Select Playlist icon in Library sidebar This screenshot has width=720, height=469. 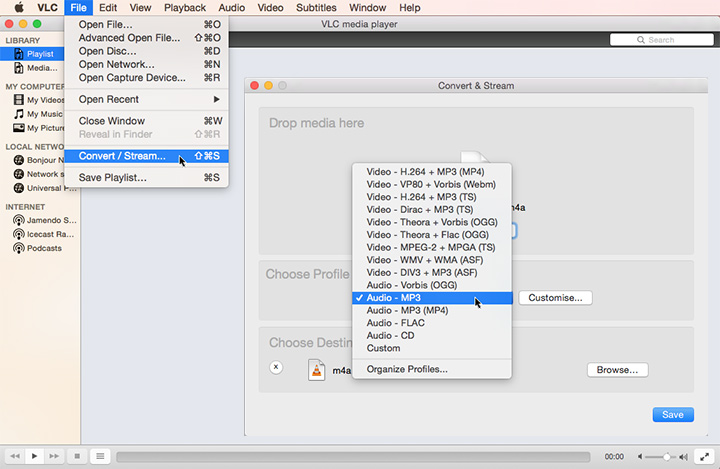pyautogui.click(x=18, y=54)
